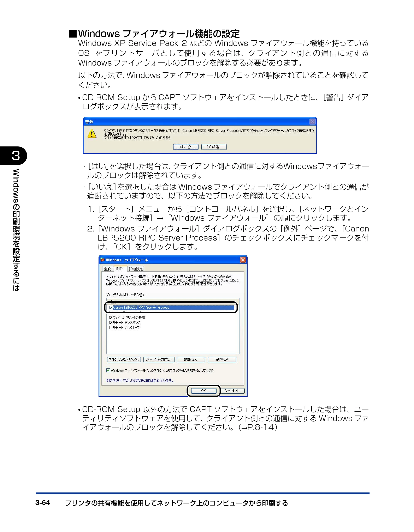Toggle the Canon LBP5200 RPC Server Process checkbox
This screenshot has width=414, height=532.
coord(111,308)
